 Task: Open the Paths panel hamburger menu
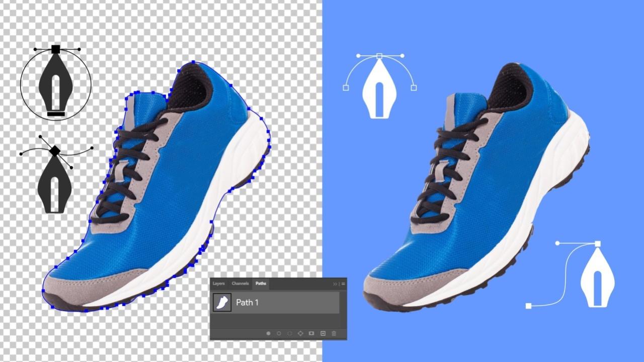pyautogui.click(x=343, y=284)
